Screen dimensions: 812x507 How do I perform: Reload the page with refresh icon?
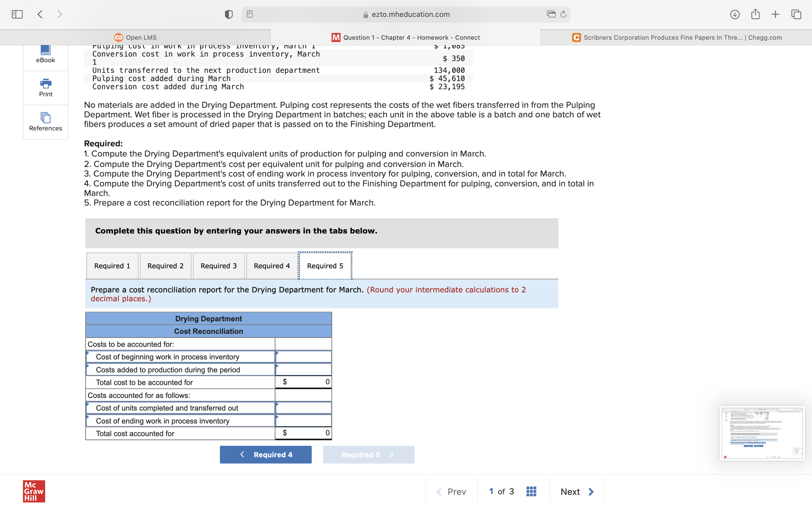coord(563,14)
